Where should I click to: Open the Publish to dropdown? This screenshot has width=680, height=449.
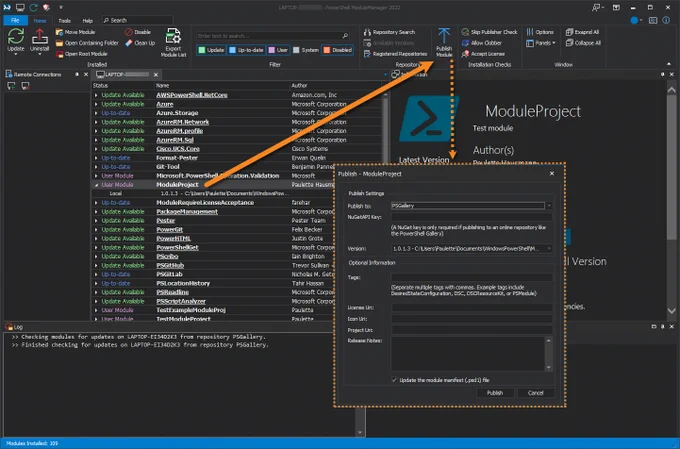pos(549,206)
